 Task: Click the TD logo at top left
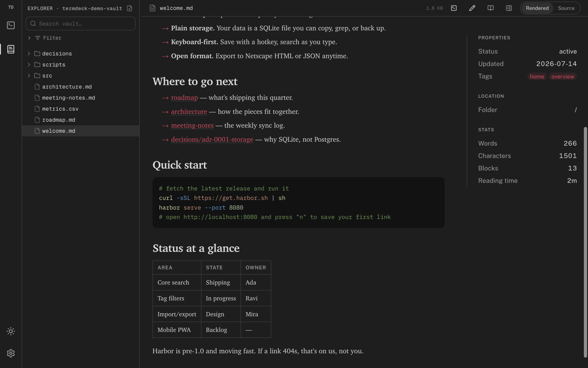11,7
